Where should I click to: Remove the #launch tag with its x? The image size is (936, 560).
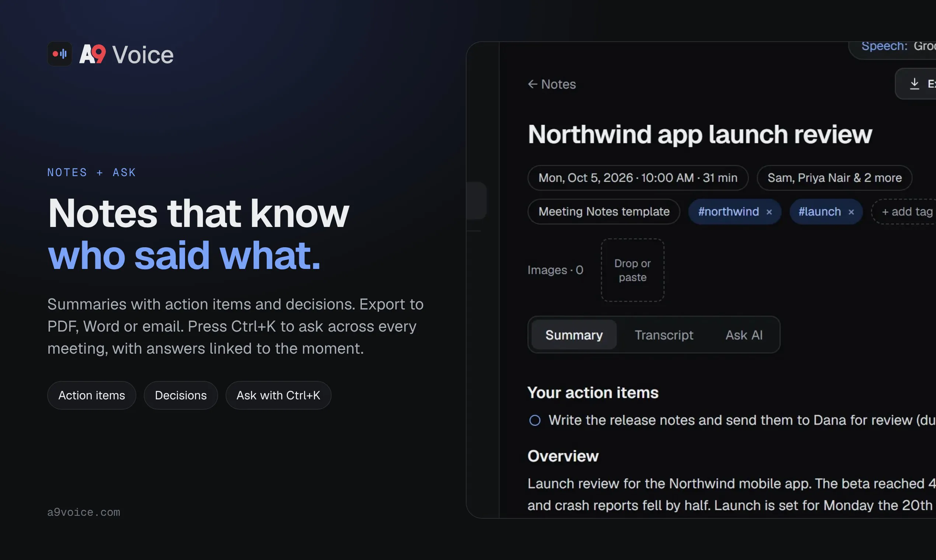851,212
